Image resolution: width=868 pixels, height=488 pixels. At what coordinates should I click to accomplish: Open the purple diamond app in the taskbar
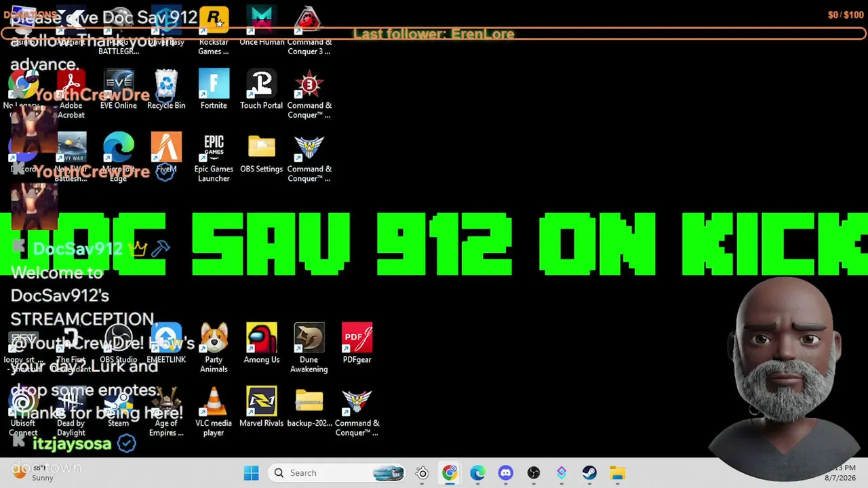tap(561, 473)
